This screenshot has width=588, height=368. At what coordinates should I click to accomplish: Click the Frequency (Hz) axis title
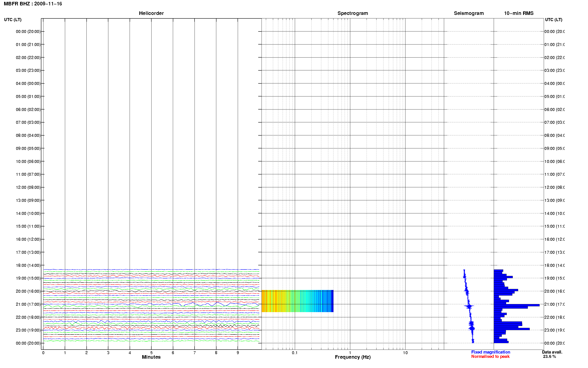(353, 357)
